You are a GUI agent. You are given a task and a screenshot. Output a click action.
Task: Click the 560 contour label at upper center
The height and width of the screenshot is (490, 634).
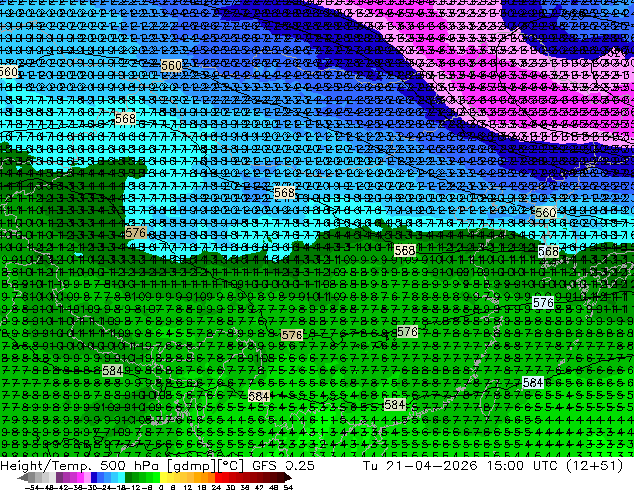tap(171, 65)
